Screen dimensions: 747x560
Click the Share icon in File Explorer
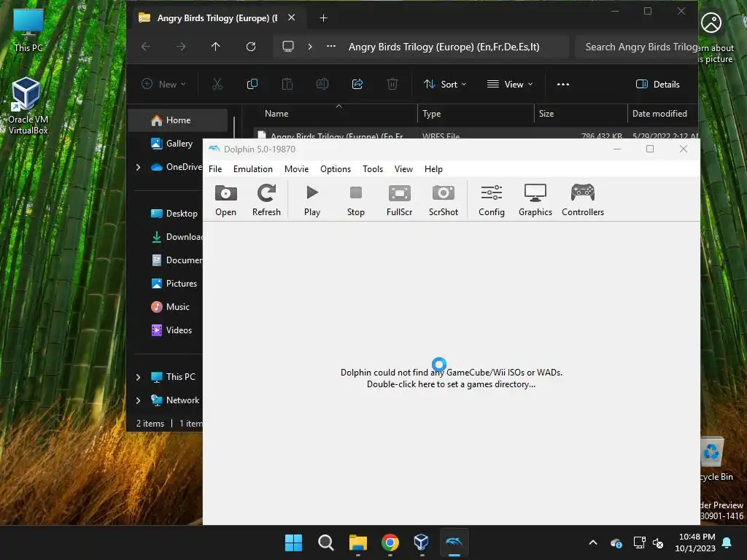click(x=357, y=85)
